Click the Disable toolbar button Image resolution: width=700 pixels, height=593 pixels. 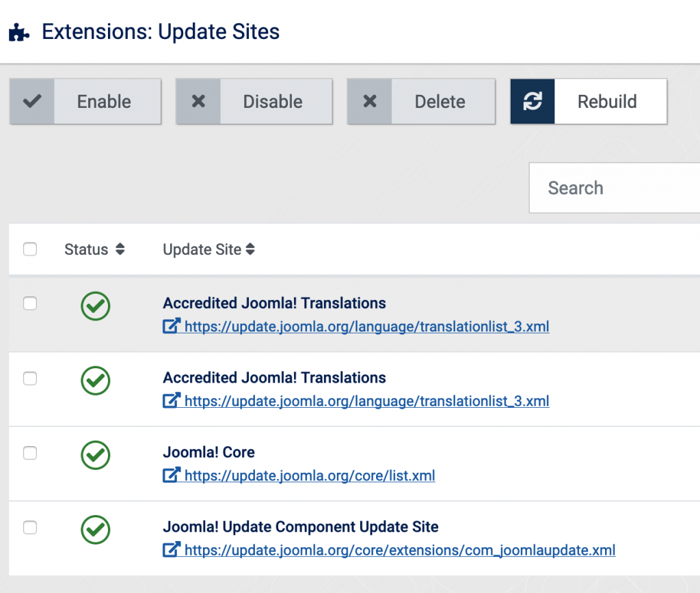[254, 102]
